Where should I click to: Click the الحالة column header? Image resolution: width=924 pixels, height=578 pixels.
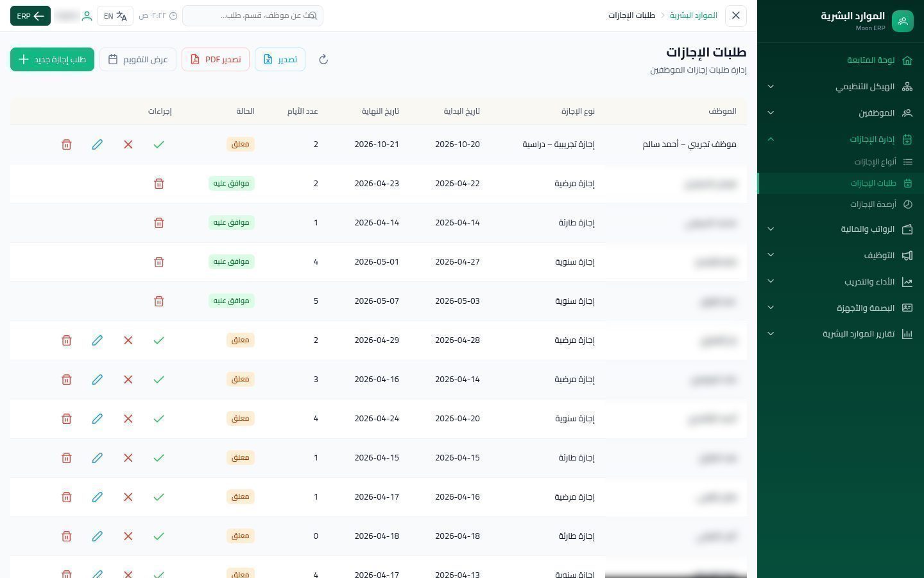(246, 111)
